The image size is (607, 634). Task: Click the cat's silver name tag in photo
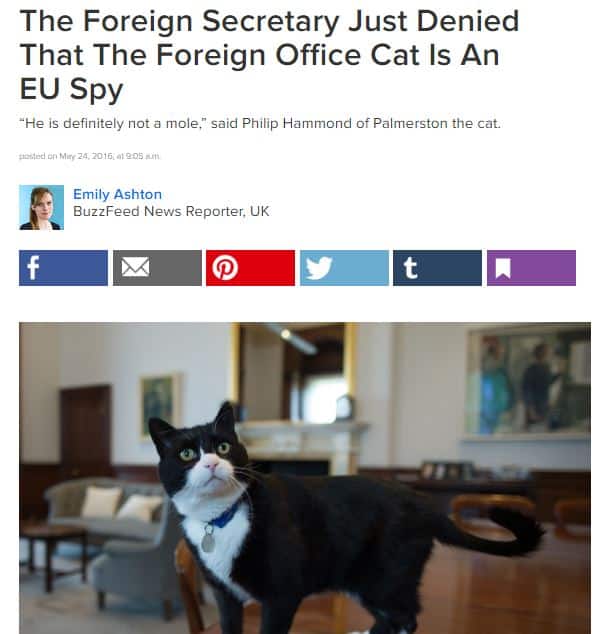(x=208, y=540)
